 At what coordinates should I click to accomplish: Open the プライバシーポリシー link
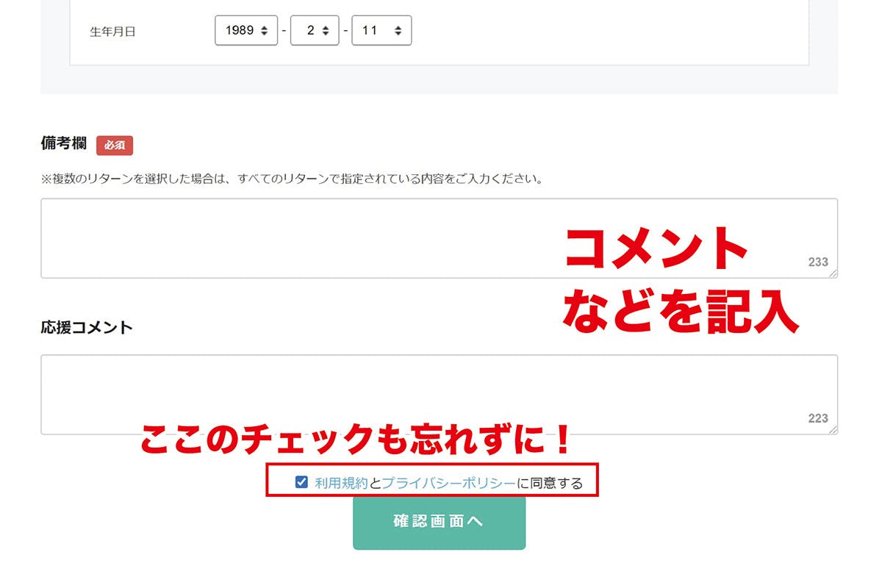coord(448,483)
